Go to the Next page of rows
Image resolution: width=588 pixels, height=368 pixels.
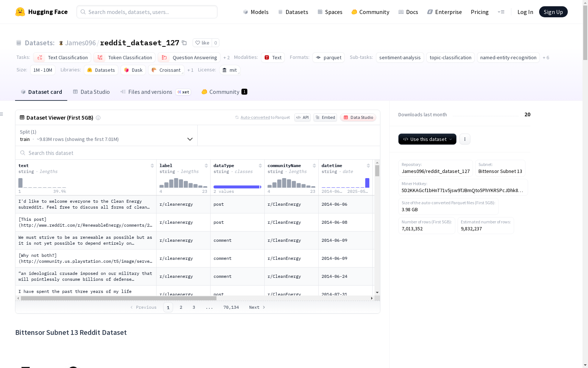(x=257, y=307)
